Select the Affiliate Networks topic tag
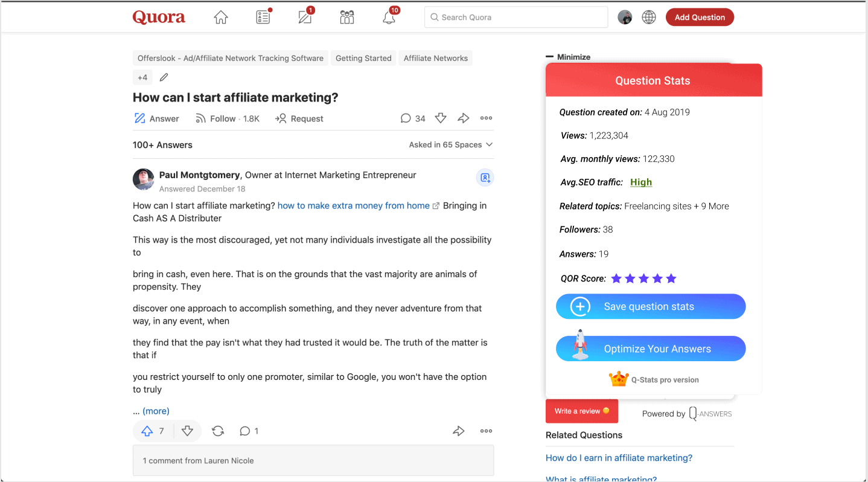Image resolution: width=868 pixels, height=482 pixels. point(436,58)
